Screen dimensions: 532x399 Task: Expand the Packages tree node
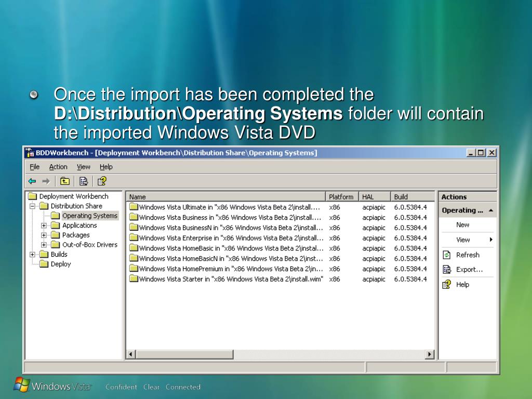point(44,235)
